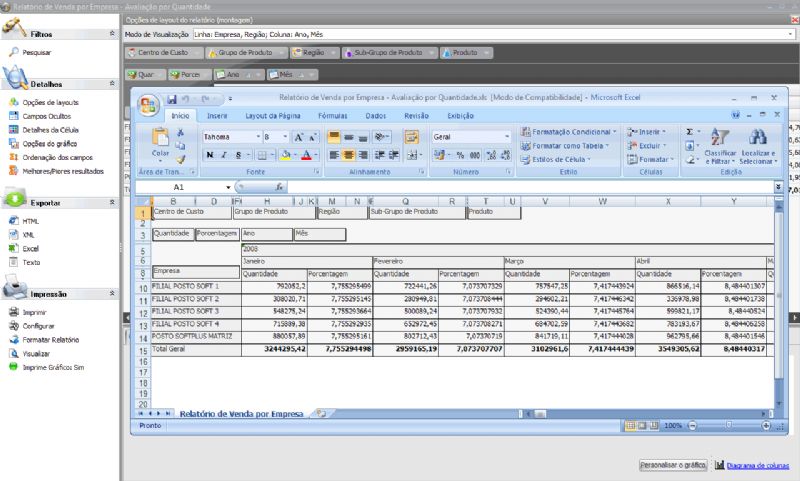Click Personalizar o gráfico button

(x=673, y=465)
